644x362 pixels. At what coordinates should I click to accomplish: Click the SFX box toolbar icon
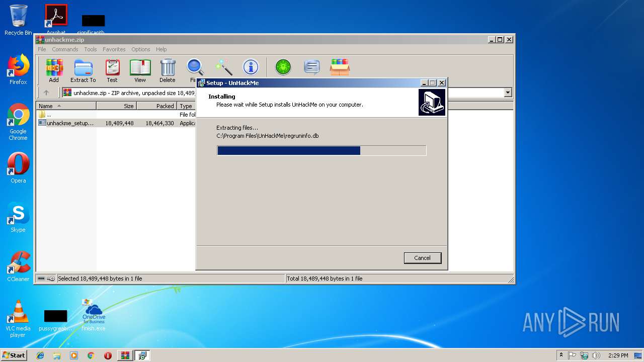(x=340, y=67)
